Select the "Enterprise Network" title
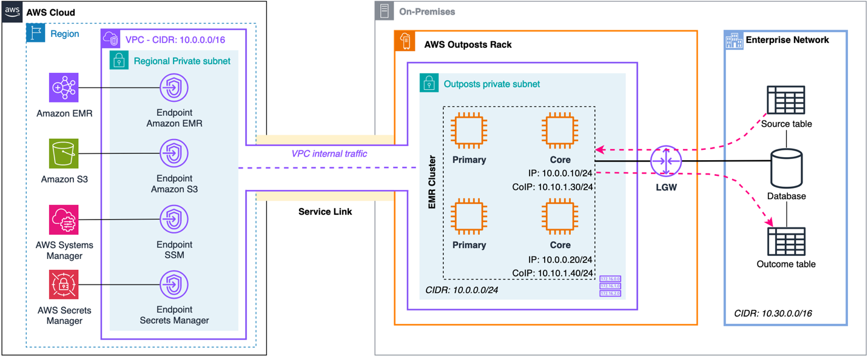This screenshot has width=868, height=356. tap(787, 40)
